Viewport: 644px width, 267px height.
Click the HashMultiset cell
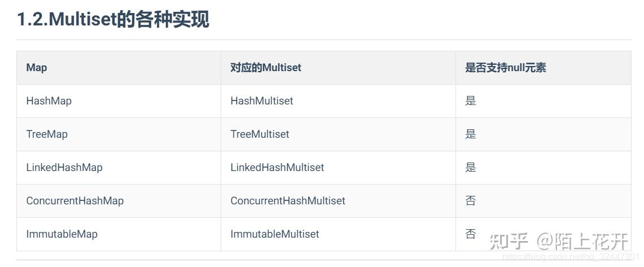click(262, 101)
